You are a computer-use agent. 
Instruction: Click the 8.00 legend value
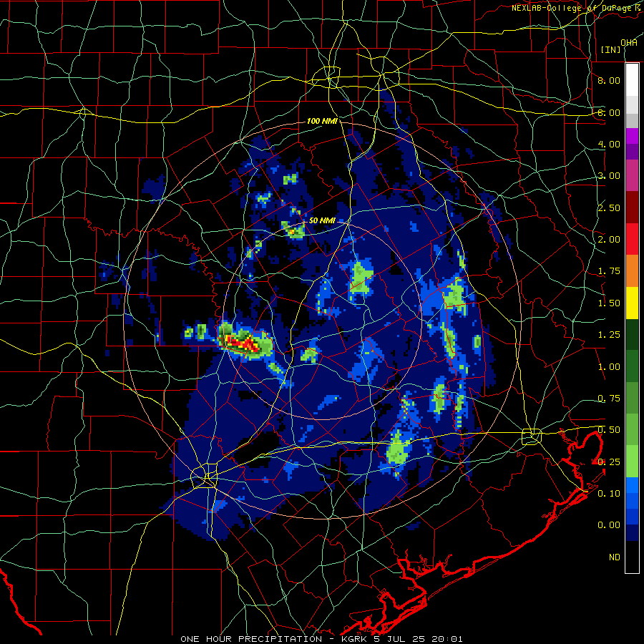click(x=609, y=80)
